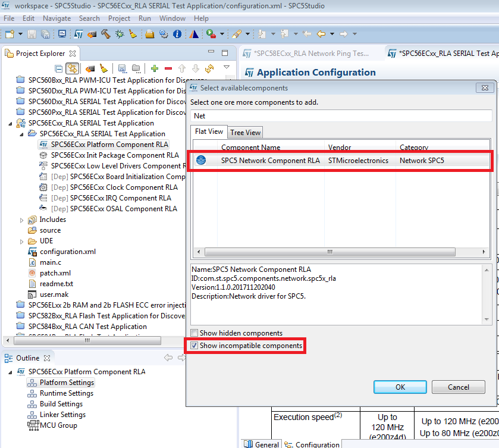This screenshot has height=448, width=499.
Task: Cancel the Select available components dialog
Action: (x=459, y=387)
